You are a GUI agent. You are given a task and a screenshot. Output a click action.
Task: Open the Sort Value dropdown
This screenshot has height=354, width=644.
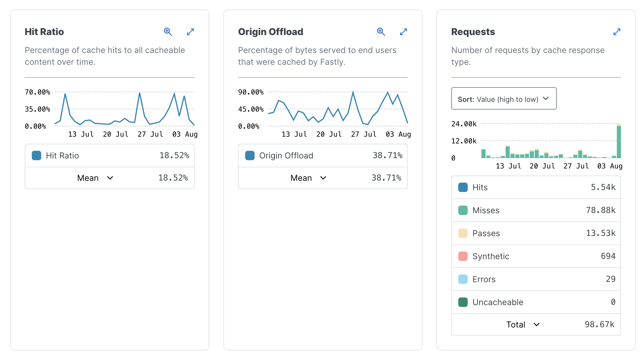504,99
